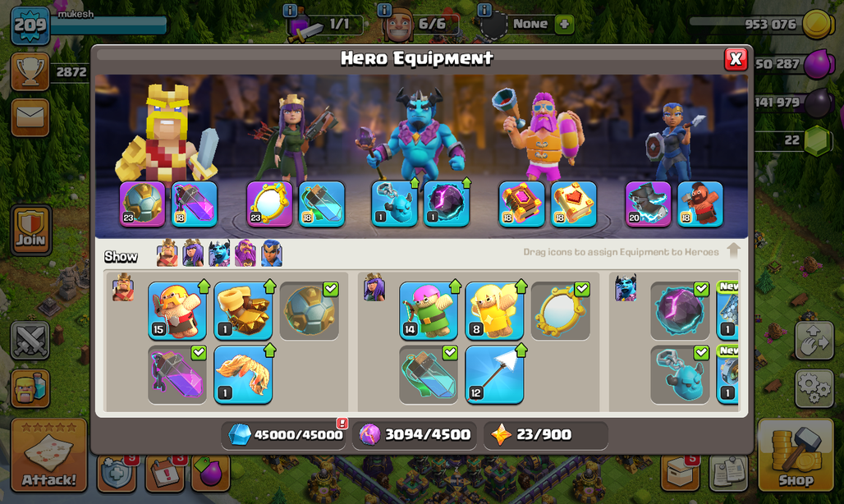Open Builder info above the 6/6 counter
Image resolution: width=844 pixels, height=504 pixels.
(384, 10)
